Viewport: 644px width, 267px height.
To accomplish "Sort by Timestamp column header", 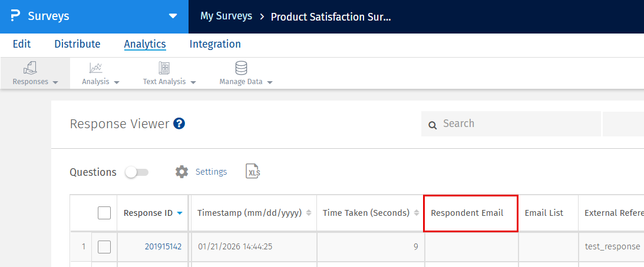I will [x=254, y=213].
